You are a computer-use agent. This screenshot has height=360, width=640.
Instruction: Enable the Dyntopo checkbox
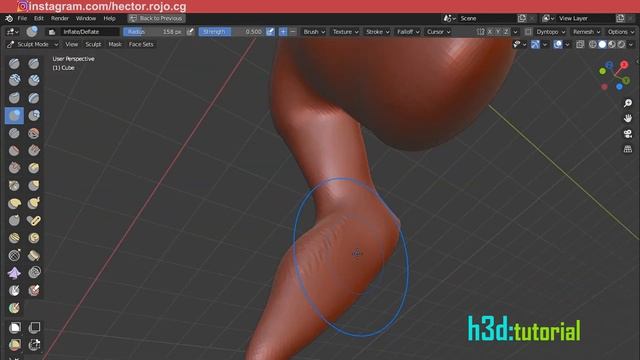[x=528, y=31]
